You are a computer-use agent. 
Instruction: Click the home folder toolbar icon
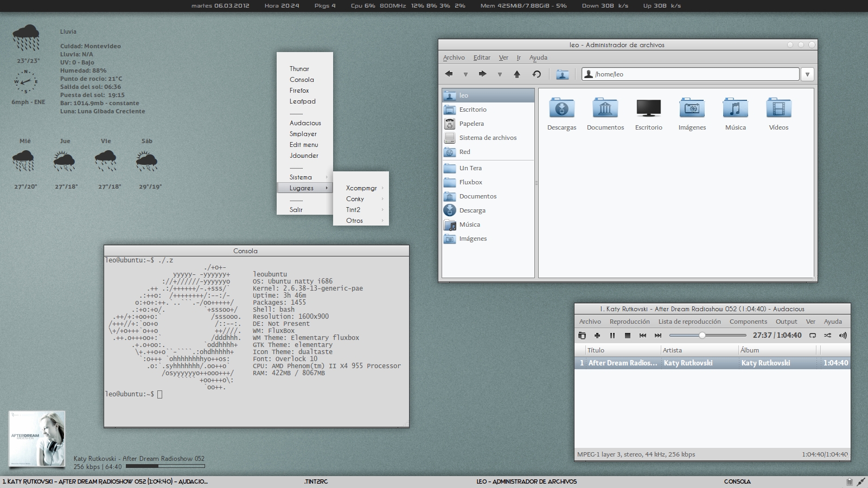pos(563,74)
